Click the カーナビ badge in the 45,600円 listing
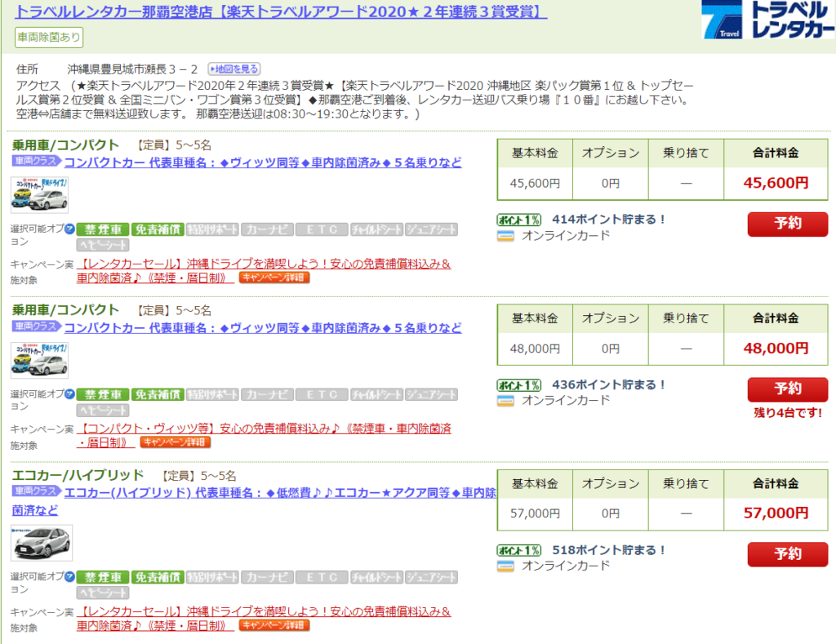The width and height of the screenshot is (836, 644). click(x=267, y=230)
